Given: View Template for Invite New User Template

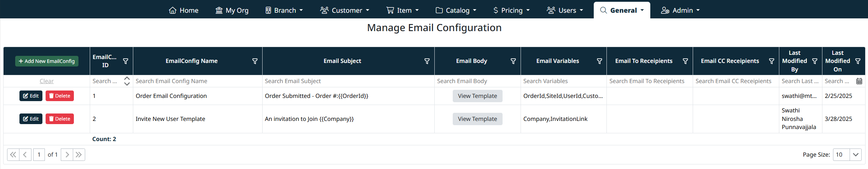Looking at the screenshot, I should [477, 119].
